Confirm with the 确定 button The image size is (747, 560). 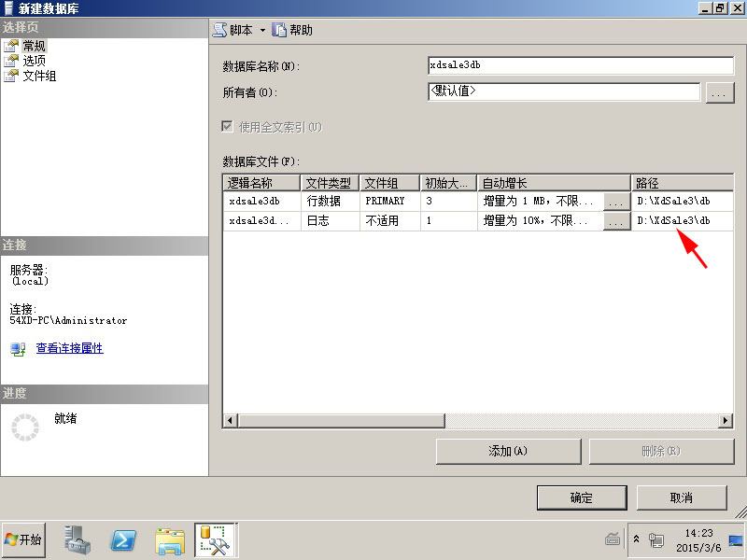[581, 497]
